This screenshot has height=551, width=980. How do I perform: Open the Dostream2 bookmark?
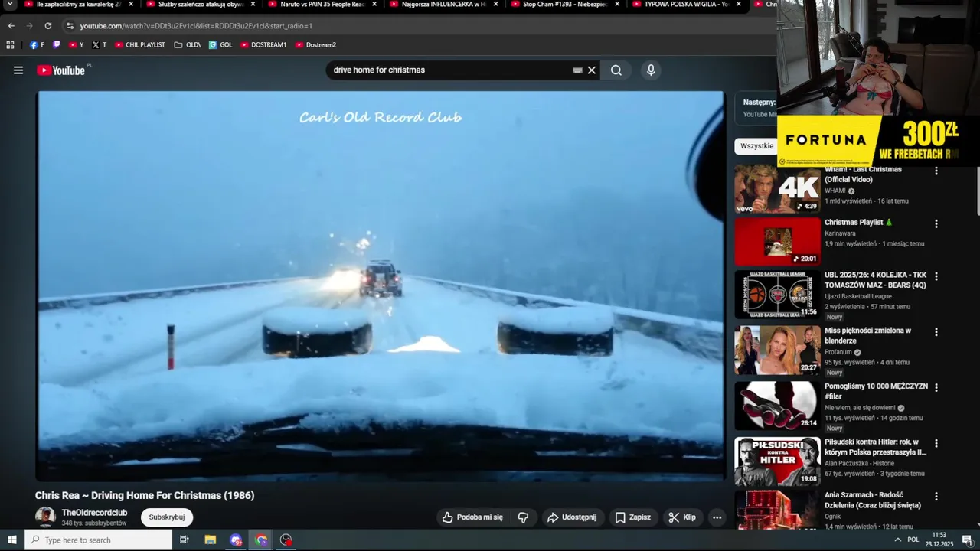tap(315, 45)
